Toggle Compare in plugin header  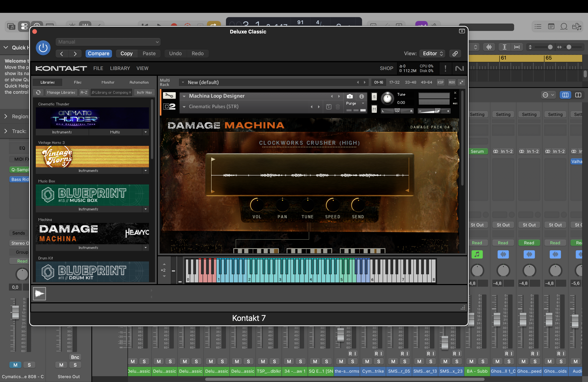pyautogui.click(x=99, y=54)
